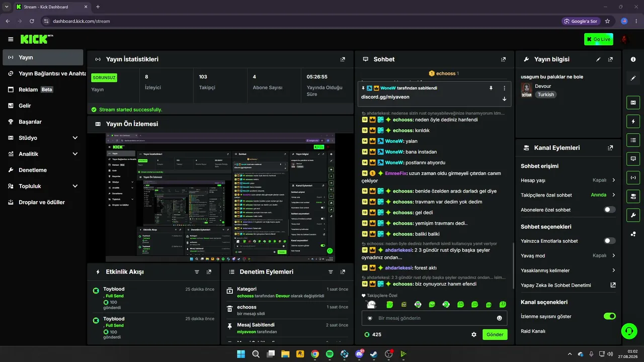
Task: Toggle the lightning bolt widget in right sidebar
Action: [x=633, y=121]
